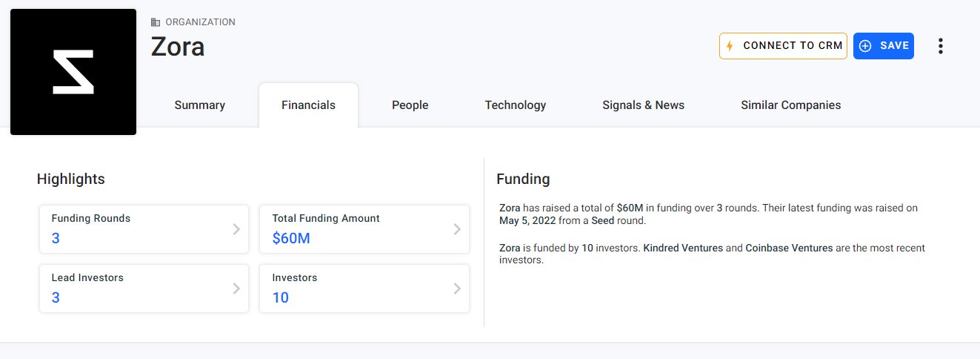Viewport: 980px width, 359px height.
Task: Click the plus circle icon on Save
Action: click(865, 46)
